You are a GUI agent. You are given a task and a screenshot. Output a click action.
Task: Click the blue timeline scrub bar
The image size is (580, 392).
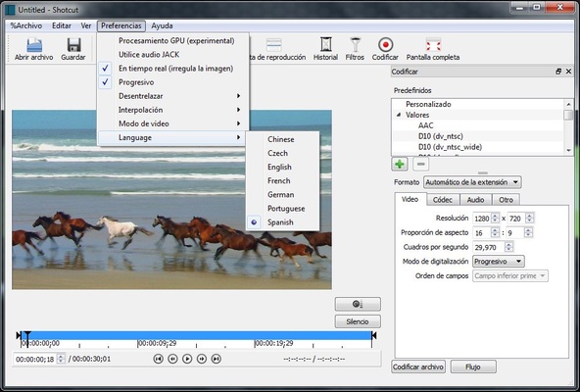(196, 335)
